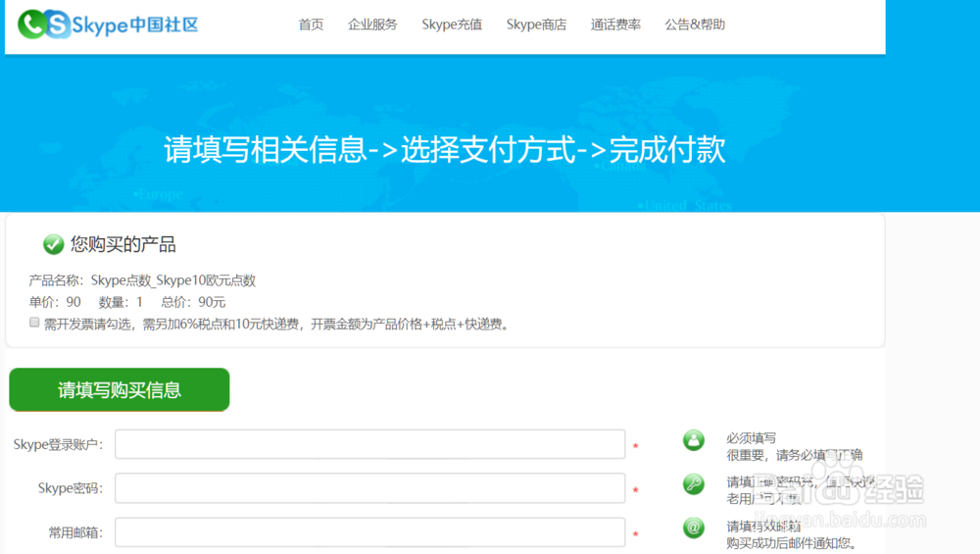This screenshot has width=980, height=554.
Task: Click the Skype登录账户 field label
Action: [x=58, y=444]
